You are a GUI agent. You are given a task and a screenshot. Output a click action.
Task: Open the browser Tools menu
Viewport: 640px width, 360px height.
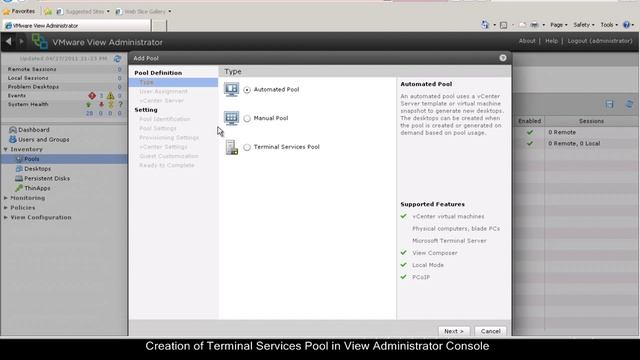[609, 25]
